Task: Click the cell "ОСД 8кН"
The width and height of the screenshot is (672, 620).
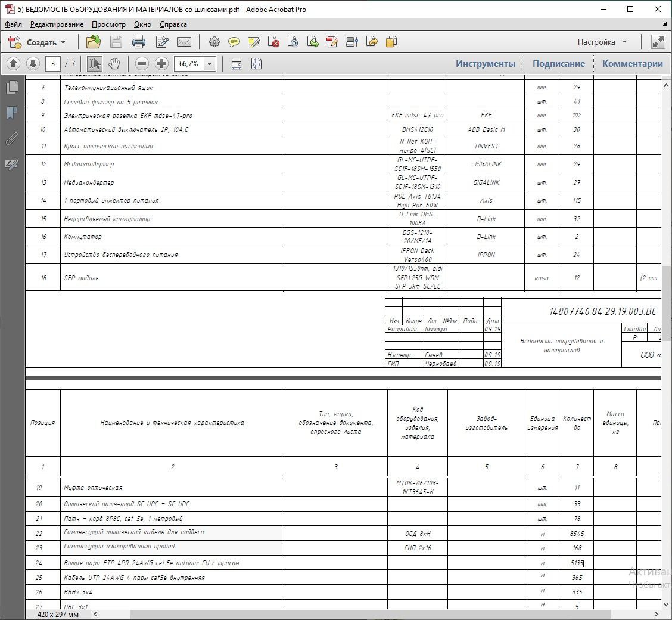Action: click(x=418, y=534)
